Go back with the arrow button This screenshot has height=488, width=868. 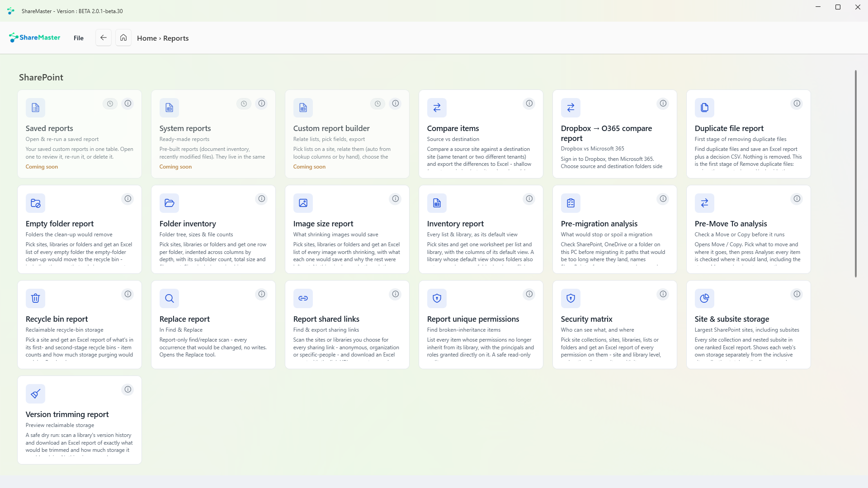(104, 38)
